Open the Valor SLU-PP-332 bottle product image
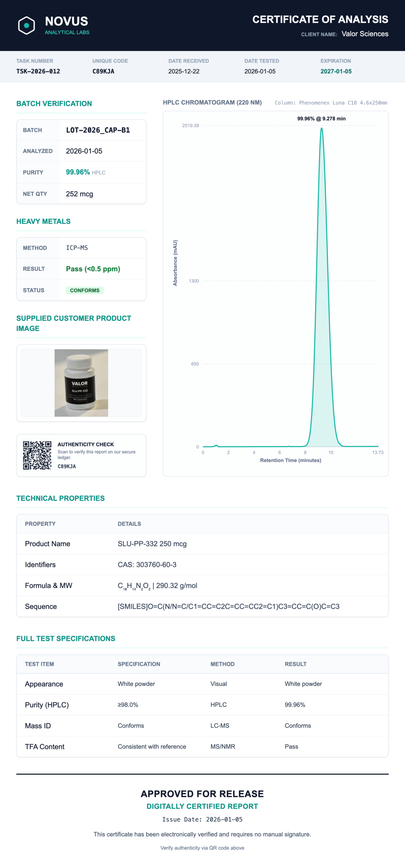This screenshot has width=405, height=868. pos(81,383)
